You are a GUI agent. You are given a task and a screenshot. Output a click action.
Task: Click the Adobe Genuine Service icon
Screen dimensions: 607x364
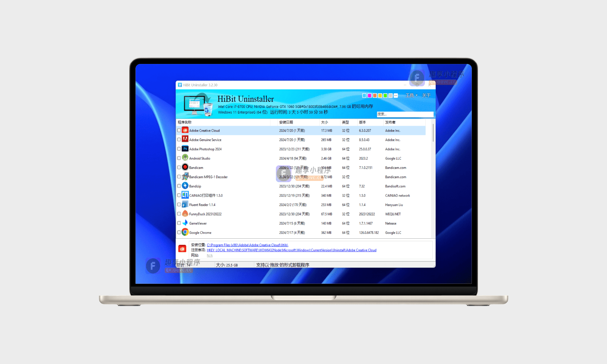(185, 139)
